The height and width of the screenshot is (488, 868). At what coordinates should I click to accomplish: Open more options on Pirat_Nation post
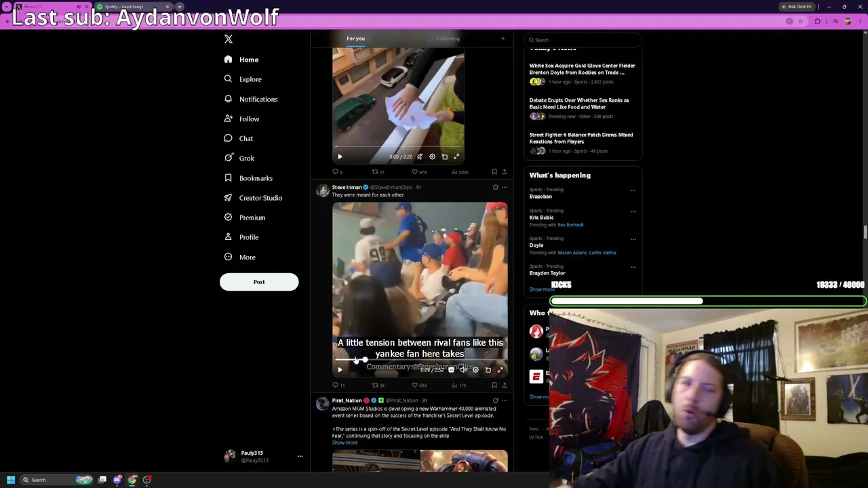click(504, 401)
